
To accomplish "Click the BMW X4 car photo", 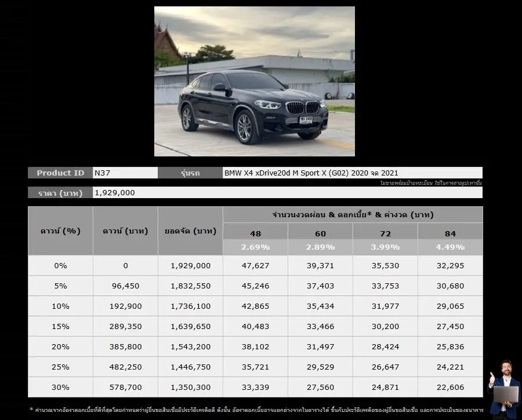I will 255,81.
